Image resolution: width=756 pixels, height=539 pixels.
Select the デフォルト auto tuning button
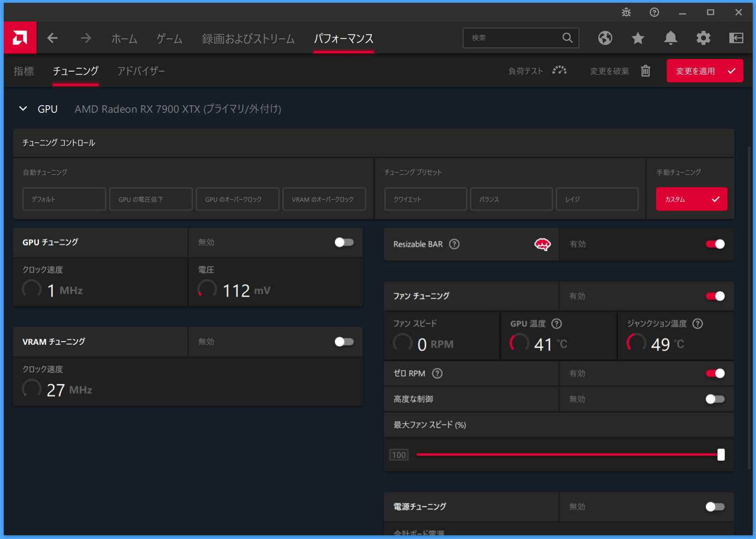(x=64, y=199)
